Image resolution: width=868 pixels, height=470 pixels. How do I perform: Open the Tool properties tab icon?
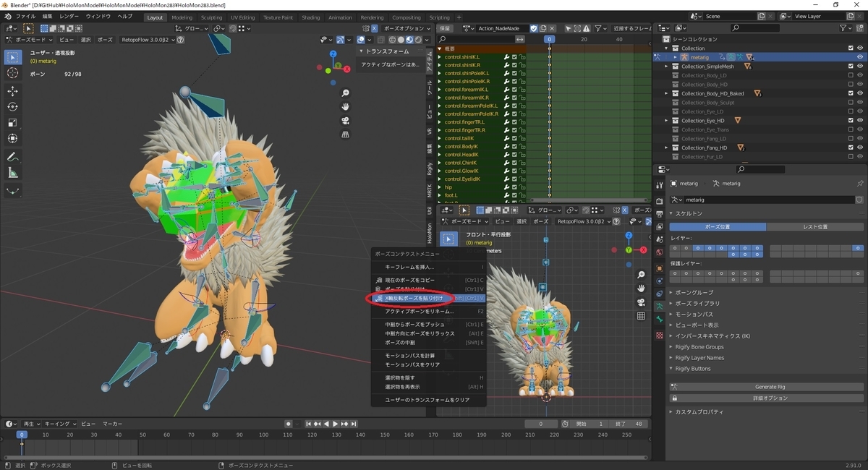point(659,184)
